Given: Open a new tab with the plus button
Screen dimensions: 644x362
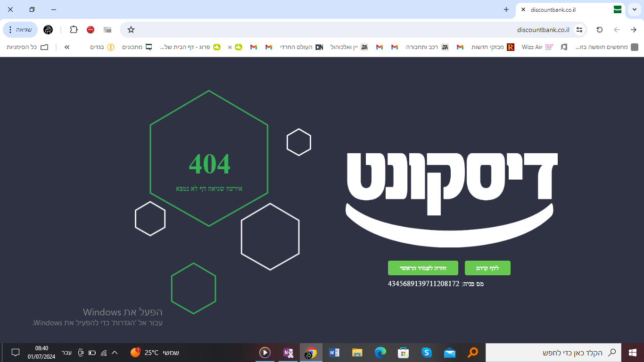Looking at the screenshot, I should (506, 9).
